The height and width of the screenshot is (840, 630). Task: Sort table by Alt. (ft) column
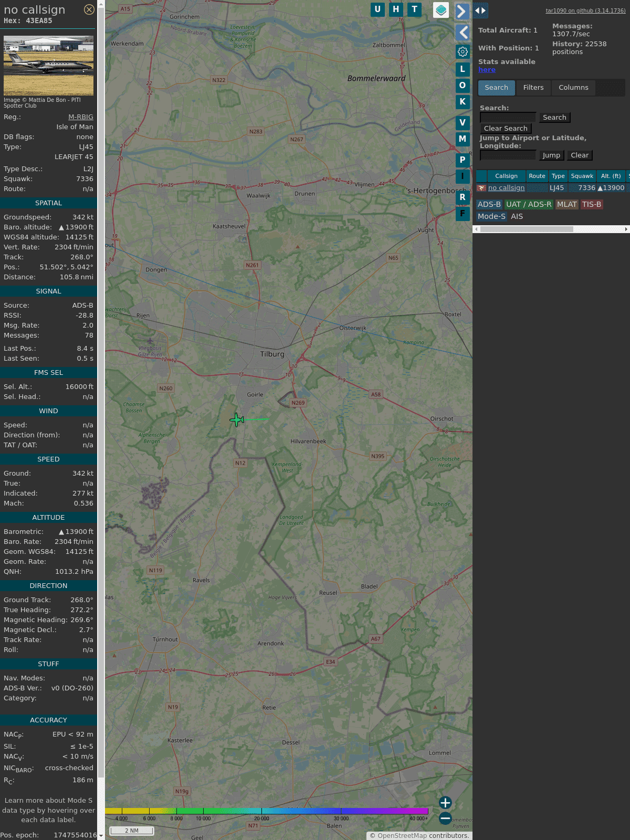[611, 176]
